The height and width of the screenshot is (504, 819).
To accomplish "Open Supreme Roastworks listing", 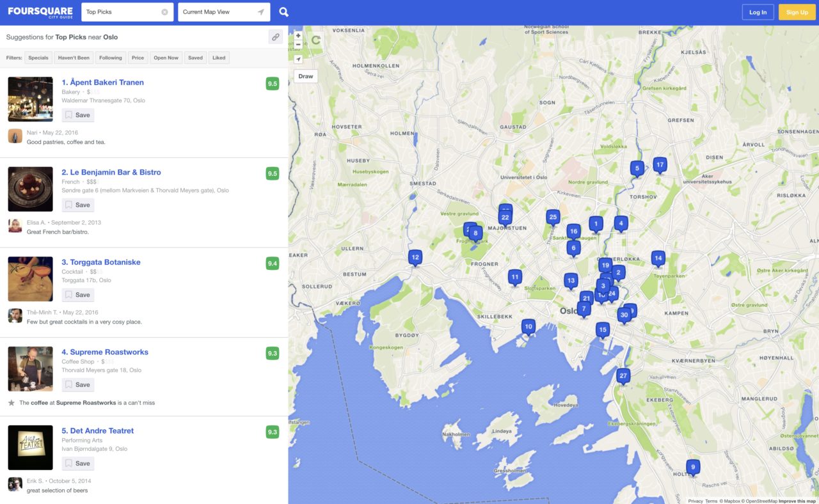I will (x=105, y=352).
